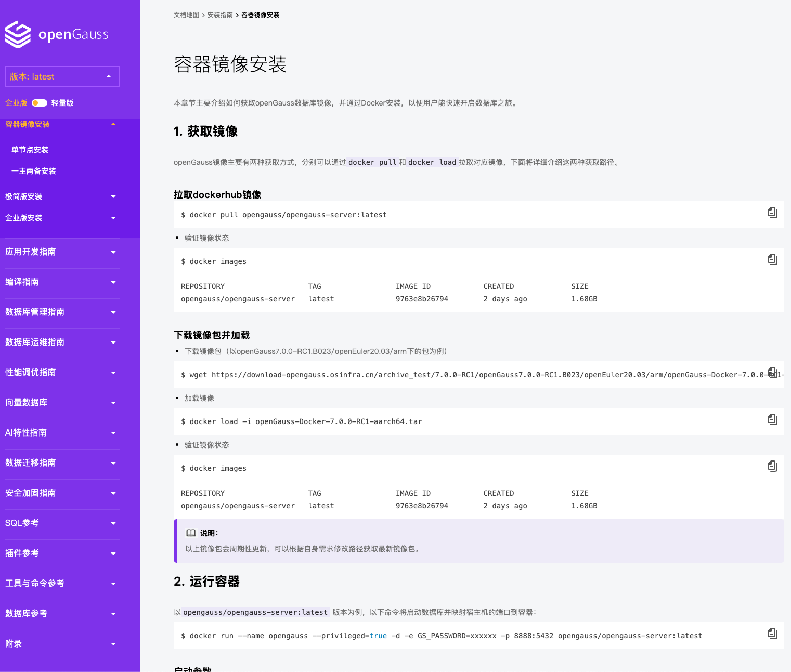Click inline code 'docker load'

(x=432, y=162)
